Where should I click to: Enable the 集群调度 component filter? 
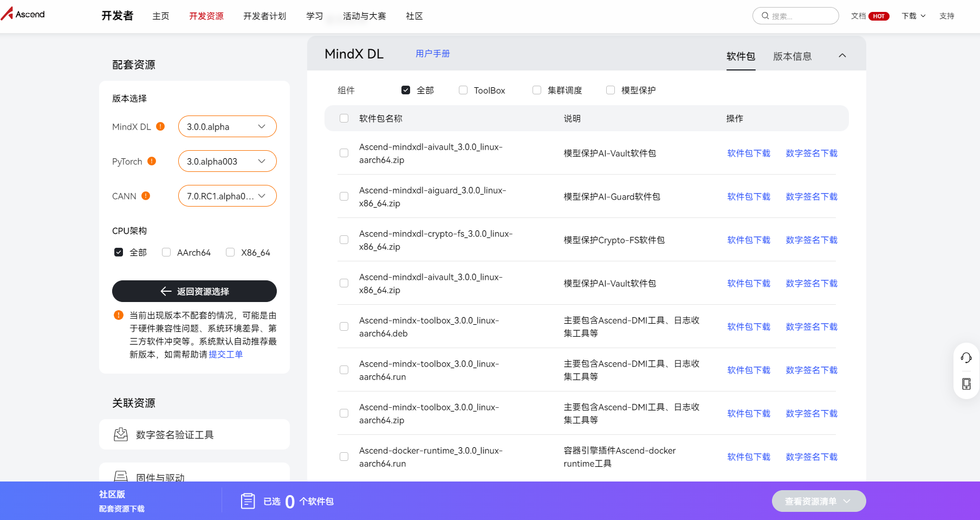[x=537, y=90]
